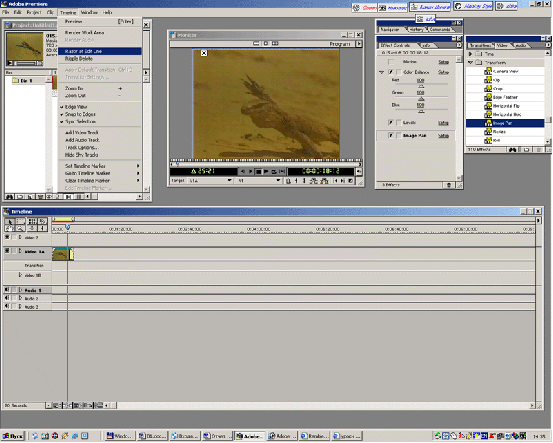The image size is (553, 443).
Task: Toggle the Image Pan effect enable checkbox
Action: pyautogui.click(x=391, y=135)
